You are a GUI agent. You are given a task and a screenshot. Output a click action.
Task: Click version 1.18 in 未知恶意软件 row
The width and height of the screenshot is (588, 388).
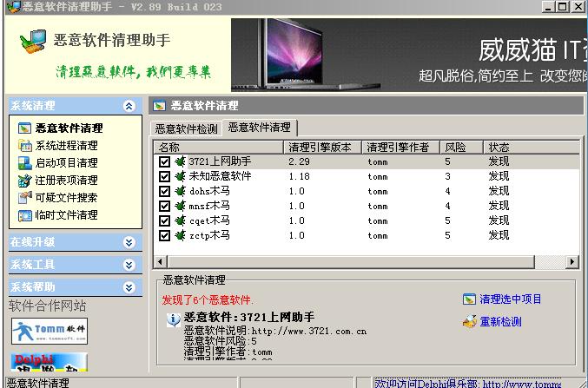tap(300, 176)
